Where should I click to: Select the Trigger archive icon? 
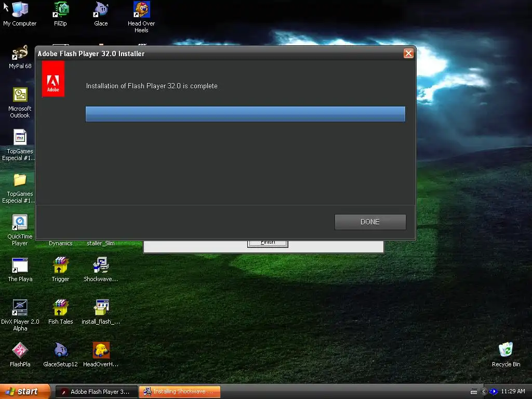60,270
